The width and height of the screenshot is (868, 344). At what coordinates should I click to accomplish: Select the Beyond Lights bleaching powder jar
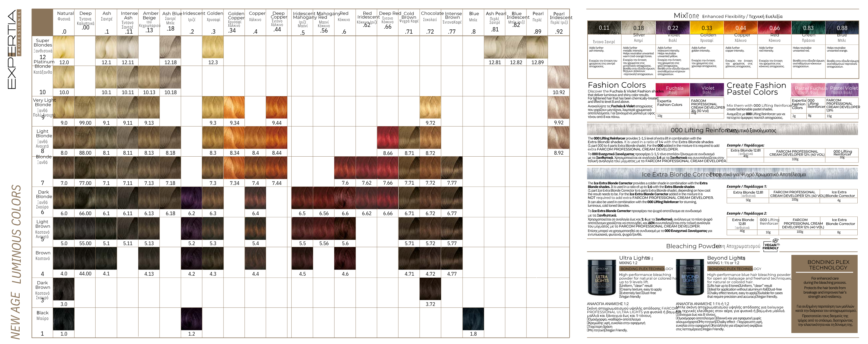point(690,277)
